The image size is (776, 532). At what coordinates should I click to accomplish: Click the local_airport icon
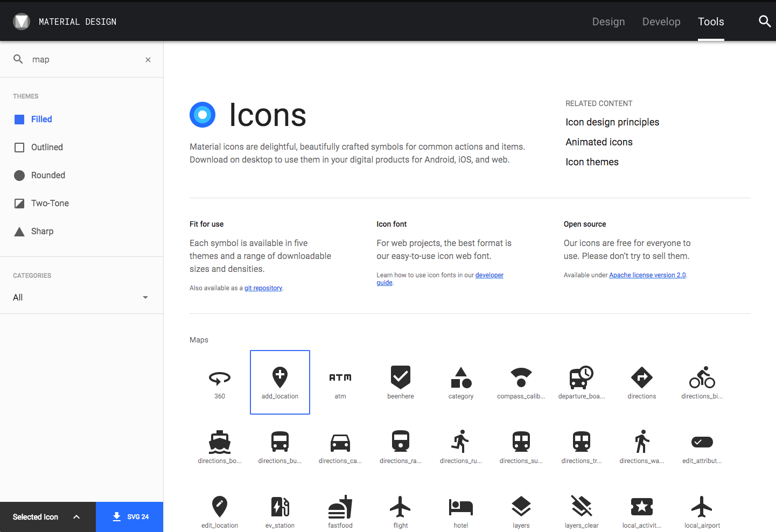click(702, 511)
